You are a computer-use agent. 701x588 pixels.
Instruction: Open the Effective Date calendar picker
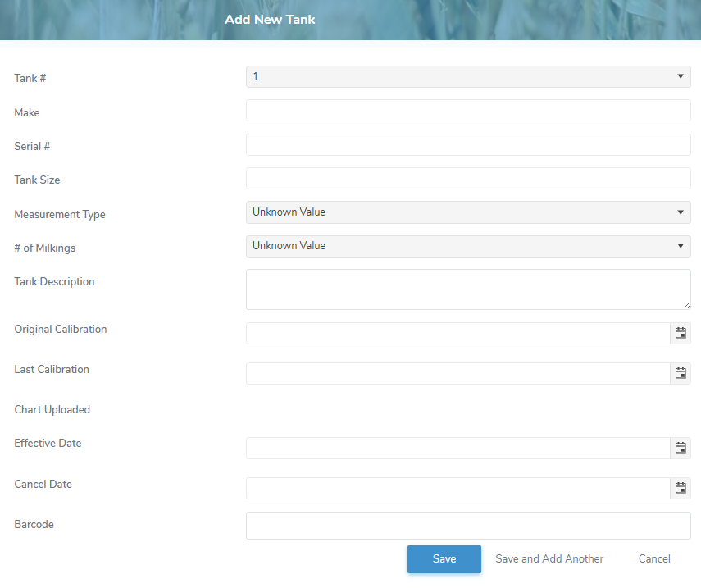coord(681,448)
